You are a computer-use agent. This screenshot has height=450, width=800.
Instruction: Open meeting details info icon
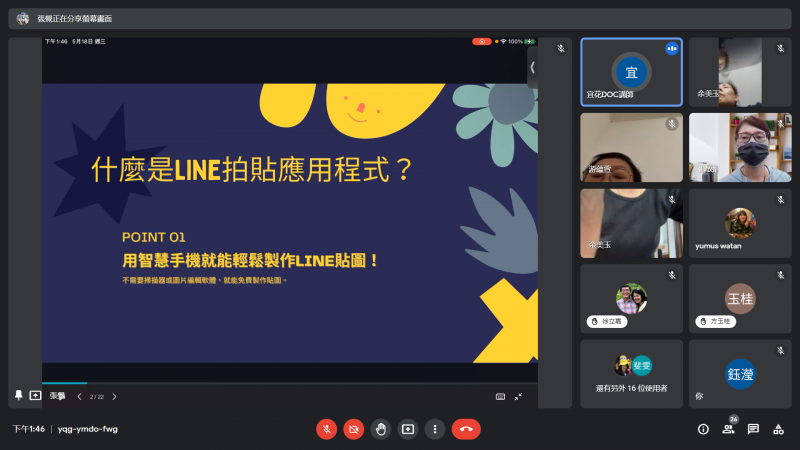[x=703, y=429]
